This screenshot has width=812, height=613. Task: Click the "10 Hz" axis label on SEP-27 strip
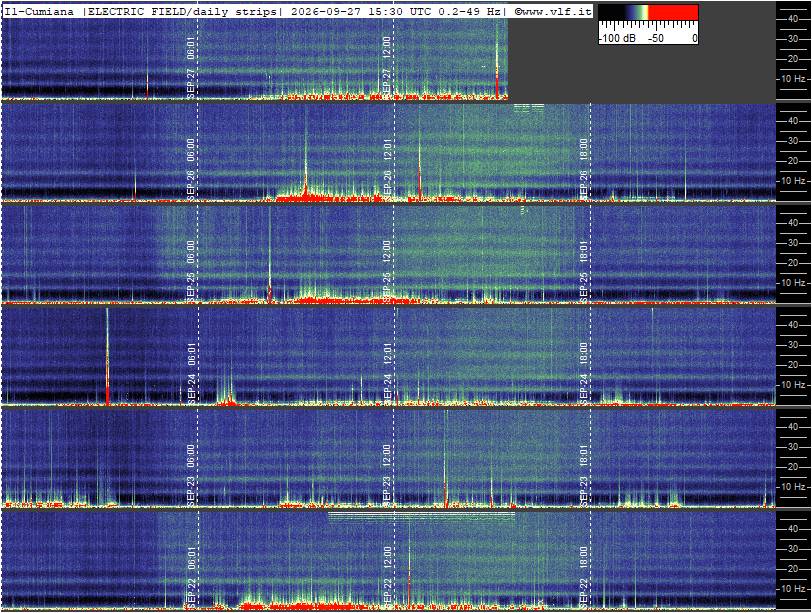tap(794, 79)
